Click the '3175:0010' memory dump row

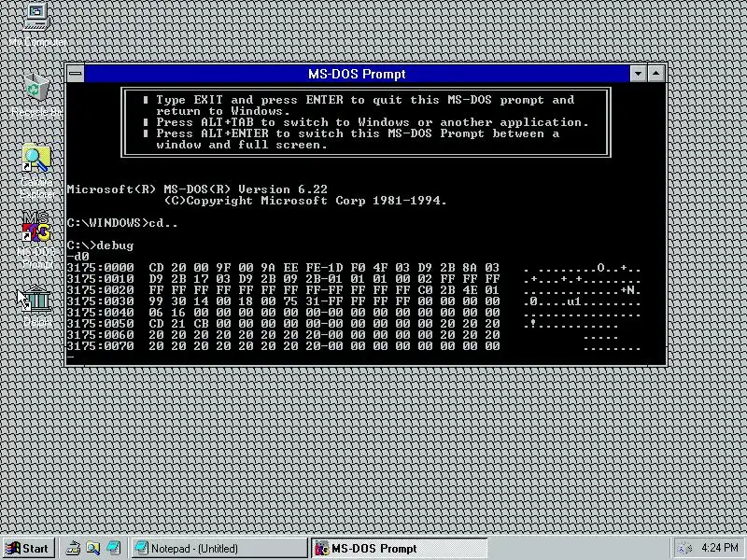tap(354, 279)
